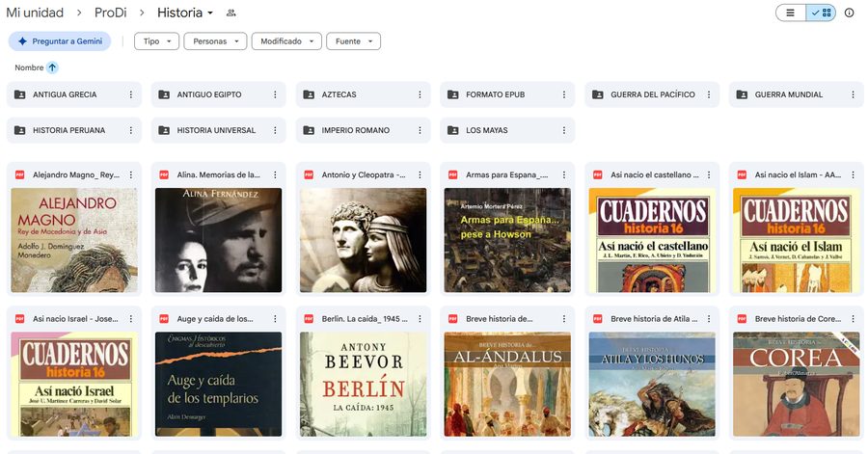Open more options for LOS MAYAS
The width and height of the screenshot is (868, 454).
point(564,130)
